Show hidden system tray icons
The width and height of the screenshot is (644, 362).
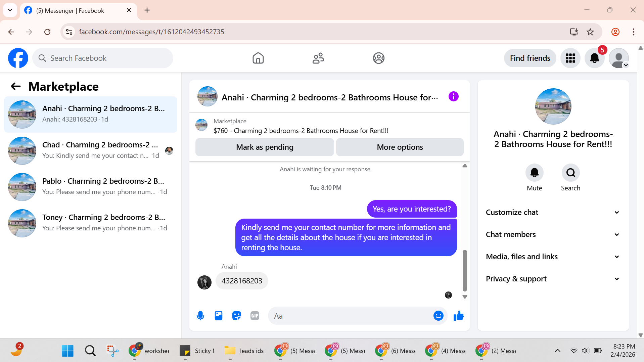coord(557,351)
